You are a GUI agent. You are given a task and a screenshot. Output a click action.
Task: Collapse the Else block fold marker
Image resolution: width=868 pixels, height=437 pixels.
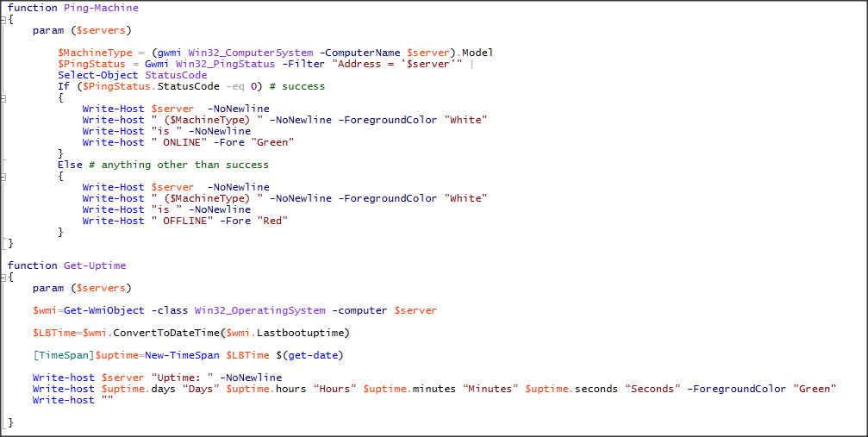coord(3,176)
